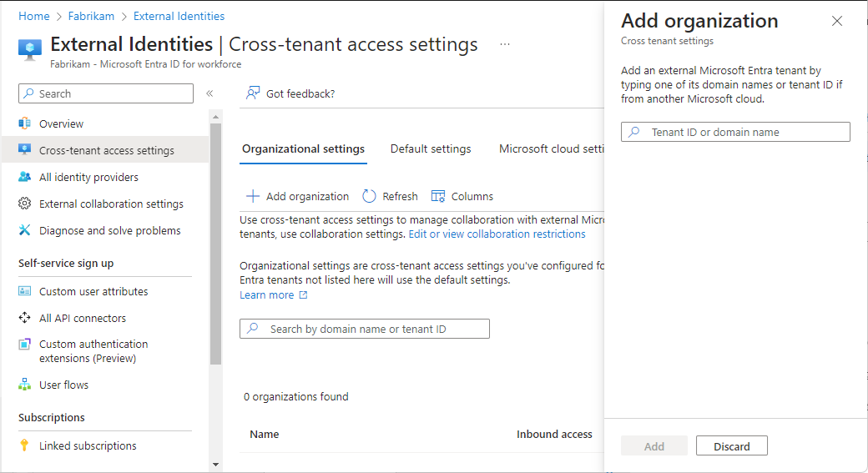The height and width of the screenshot is (473, 868).
Task: Click the Discard button
Action: point(731,446)
